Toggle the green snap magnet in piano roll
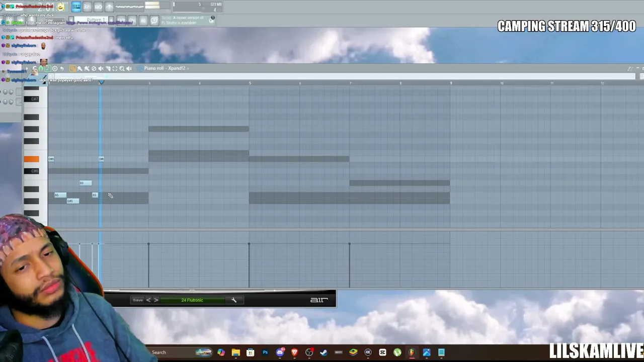644x362 pixels. coord(41,68)
